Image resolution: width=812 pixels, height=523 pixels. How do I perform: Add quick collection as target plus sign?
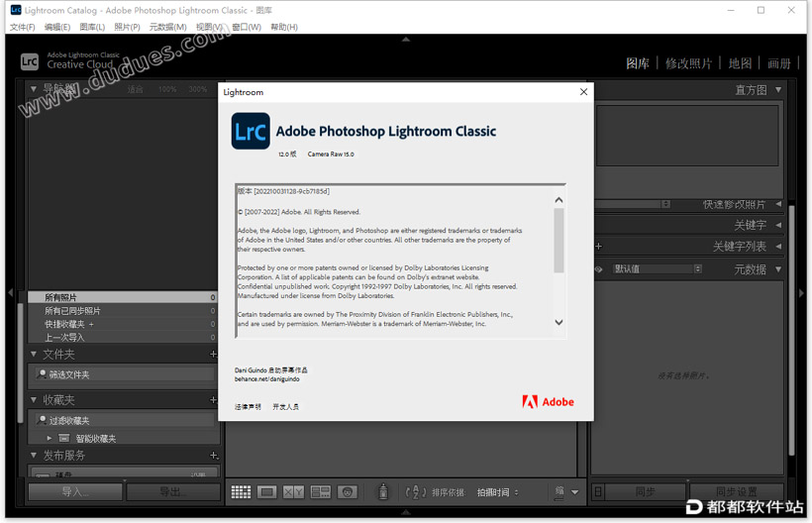(92, 324)
